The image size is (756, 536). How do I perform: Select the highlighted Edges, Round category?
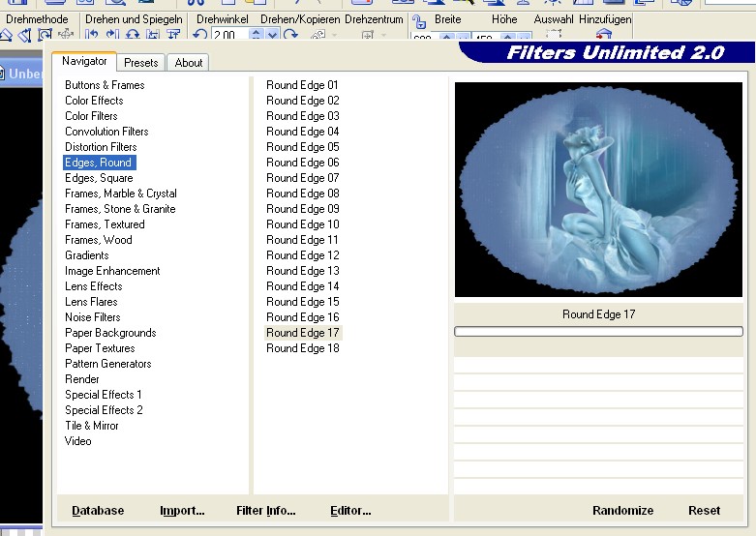(x=100, y=163)
